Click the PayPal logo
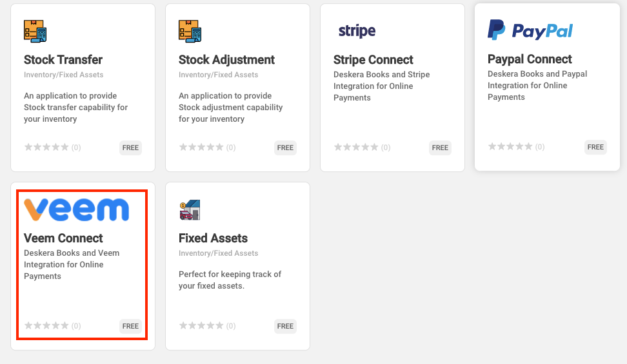Screen dimensions: 627x364 coord(530,30)
